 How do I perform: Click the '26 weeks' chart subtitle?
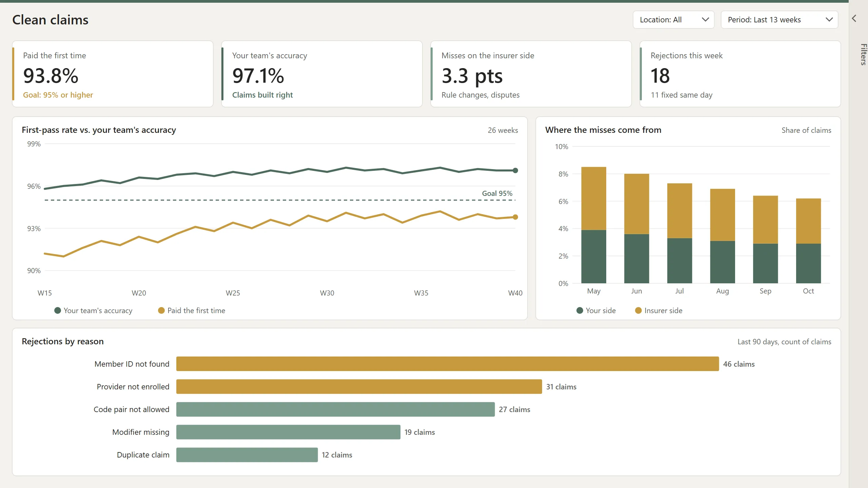(503, 130)
